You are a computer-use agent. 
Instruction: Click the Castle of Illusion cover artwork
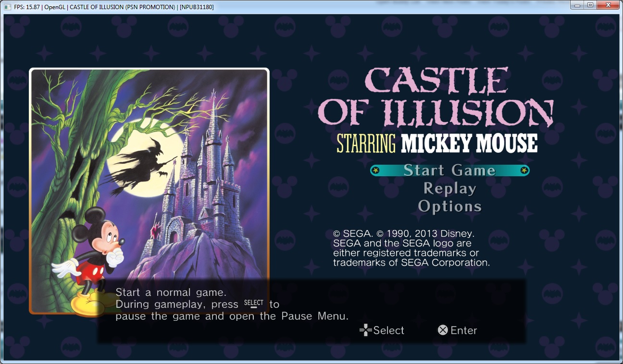[x=149, y=191]
